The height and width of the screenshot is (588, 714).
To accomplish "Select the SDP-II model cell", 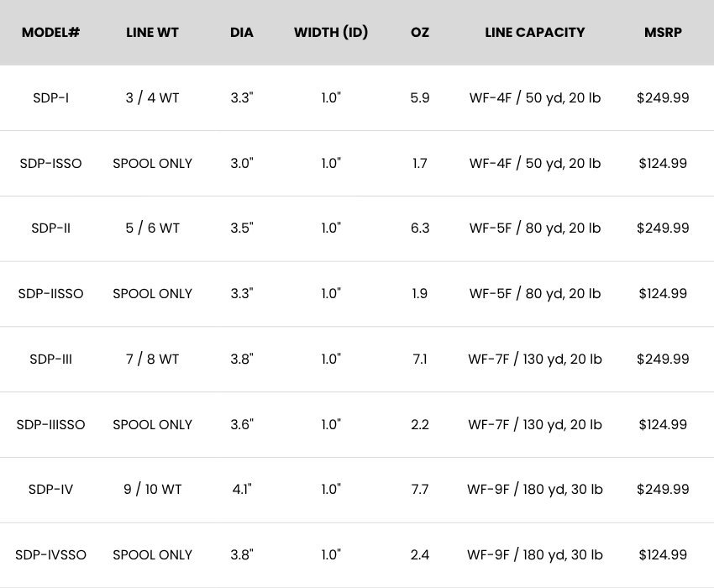I will 50,228.
